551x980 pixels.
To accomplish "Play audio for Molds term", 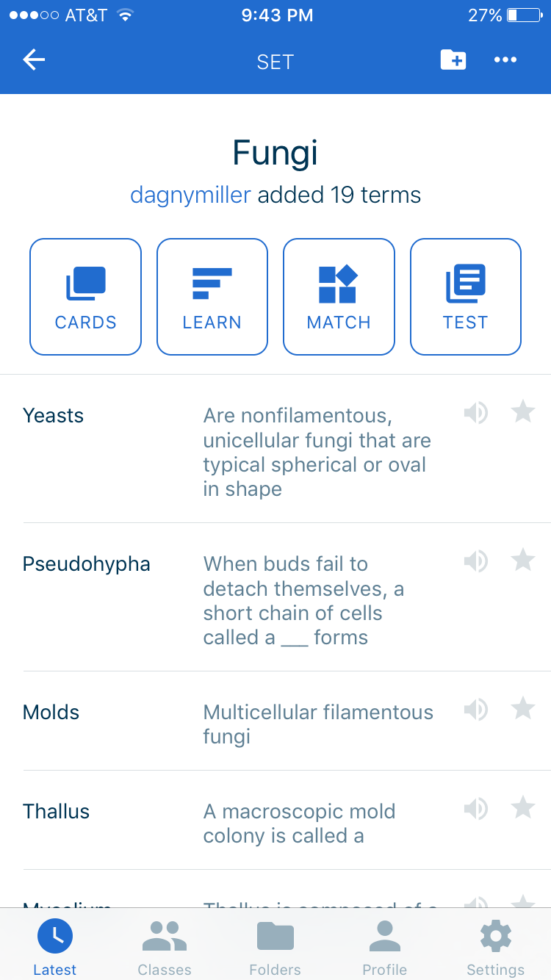I will [x=475, y=710].
